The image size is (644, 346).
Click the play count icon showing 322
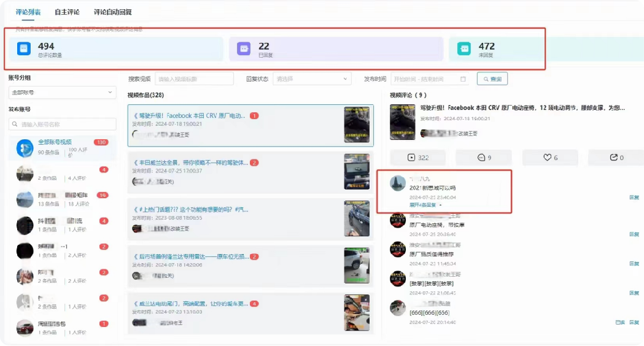coord(411,158)
